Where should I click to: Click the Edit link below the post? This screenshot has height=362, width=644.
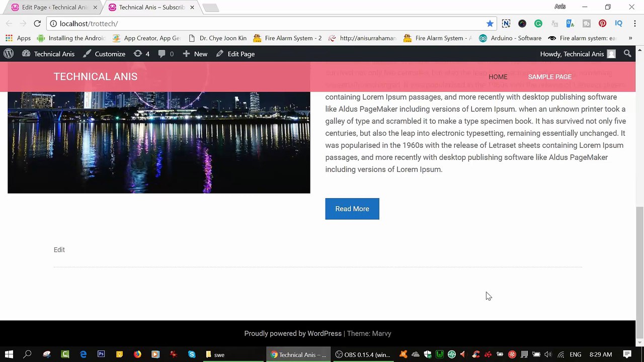tap(59, 249)
